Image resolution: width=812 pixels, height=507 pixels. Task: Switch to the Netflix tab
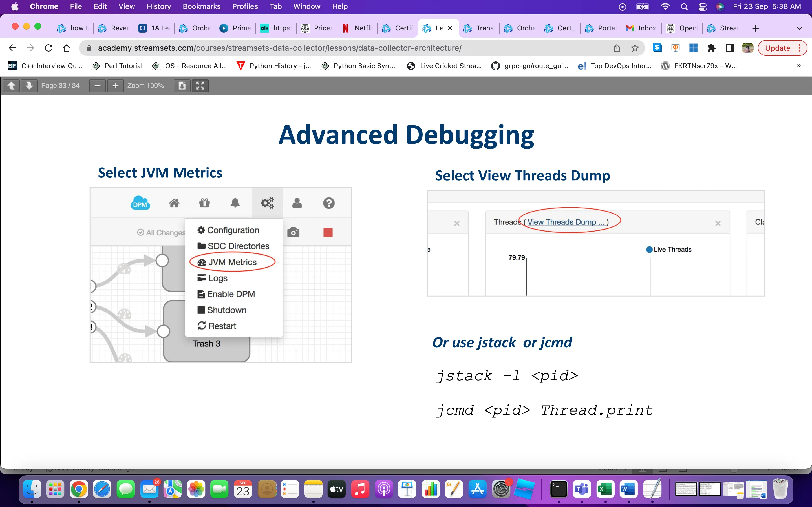[357, 28]
